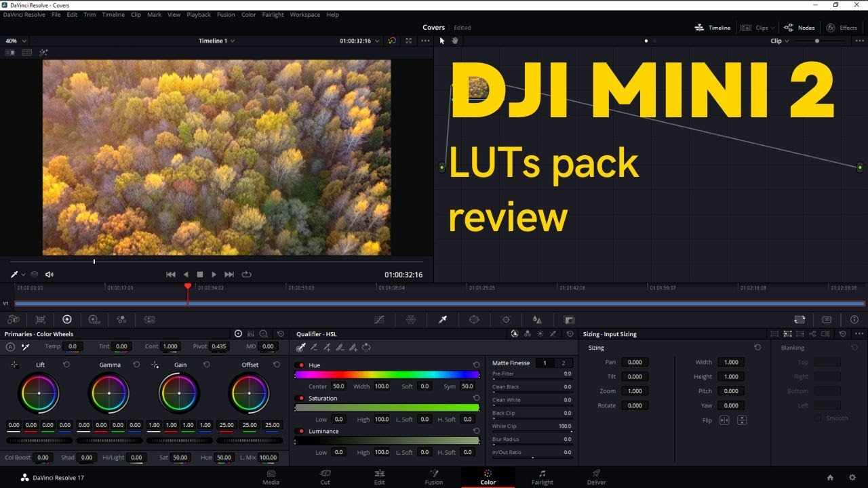Open the Curves palette icon
Viewport: 868px width, 488px height.
(380, 319)
